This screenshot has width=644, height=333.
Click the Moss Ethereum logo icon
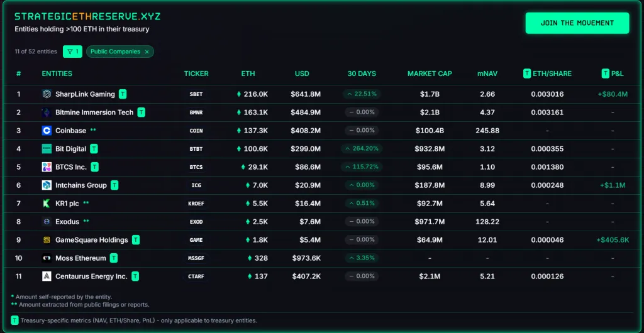(47, 258)
